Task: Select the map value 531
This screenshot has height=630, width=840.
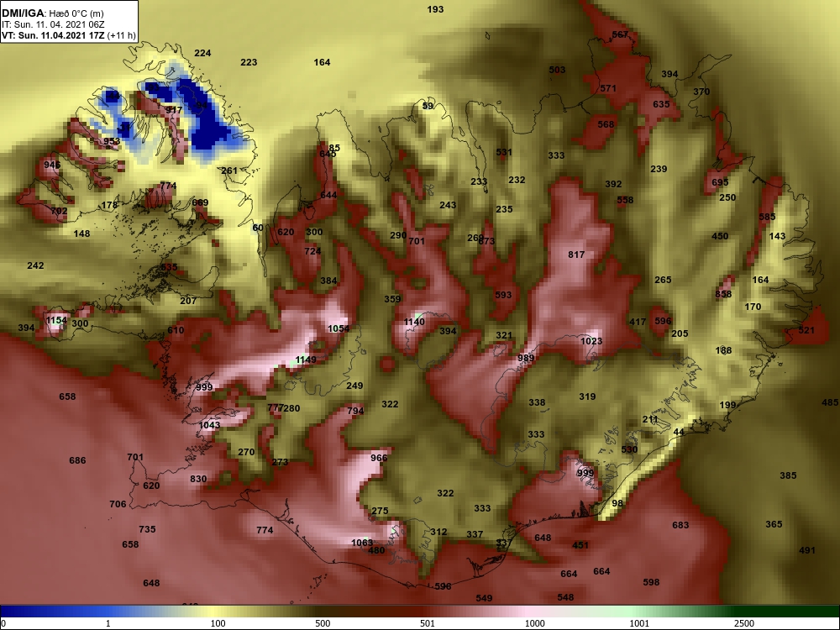Action: tap(503, 152)
